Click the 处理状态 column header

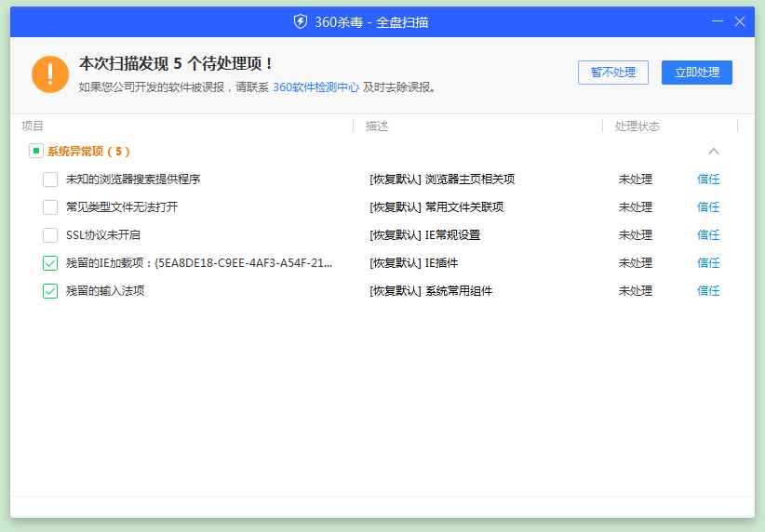coord(637,126)
